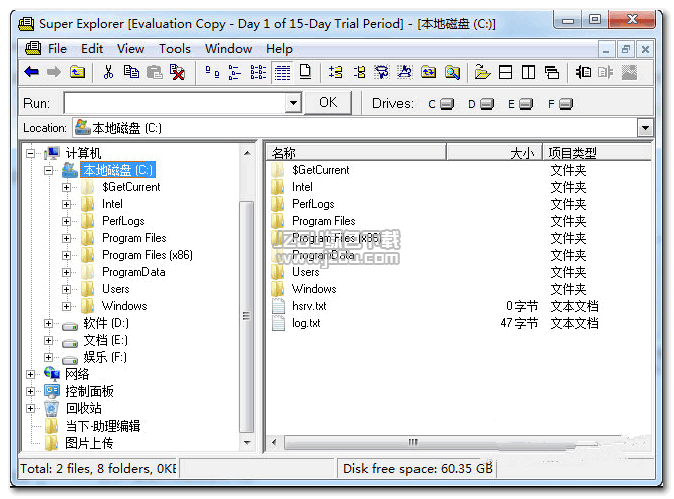The image size is (674, 499).
Task: Click the open folder toolbar icon
Action: pos(482,72)
